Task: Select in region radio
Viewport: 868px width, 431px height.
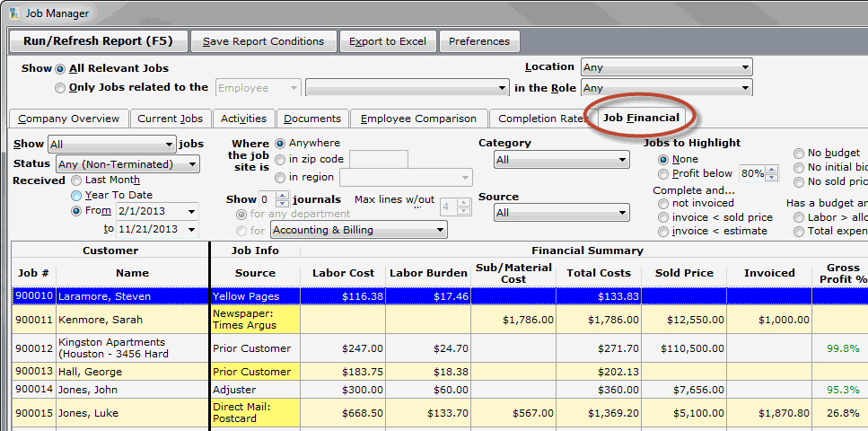Action: (280, 178)
